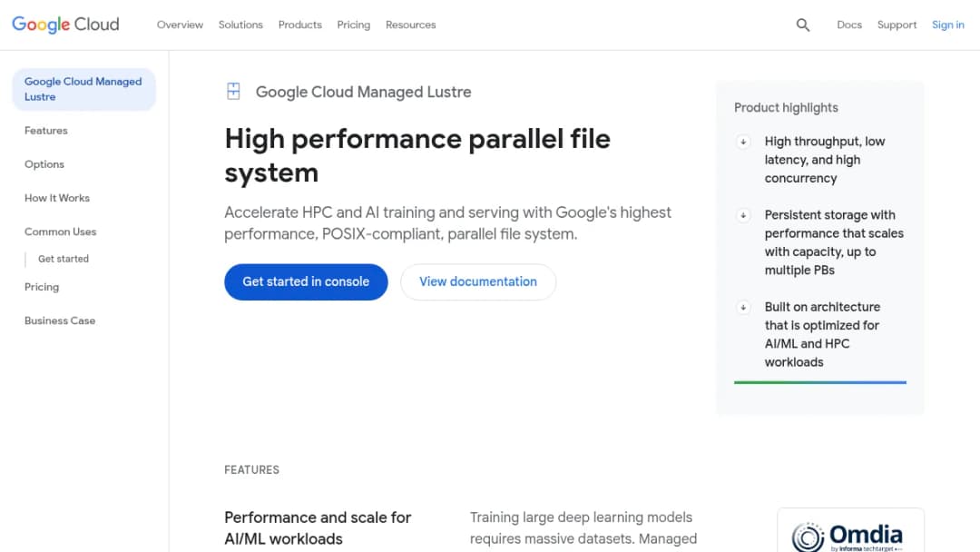
Task: Click the Managed Lustre product icon
Action: point(233,92)
